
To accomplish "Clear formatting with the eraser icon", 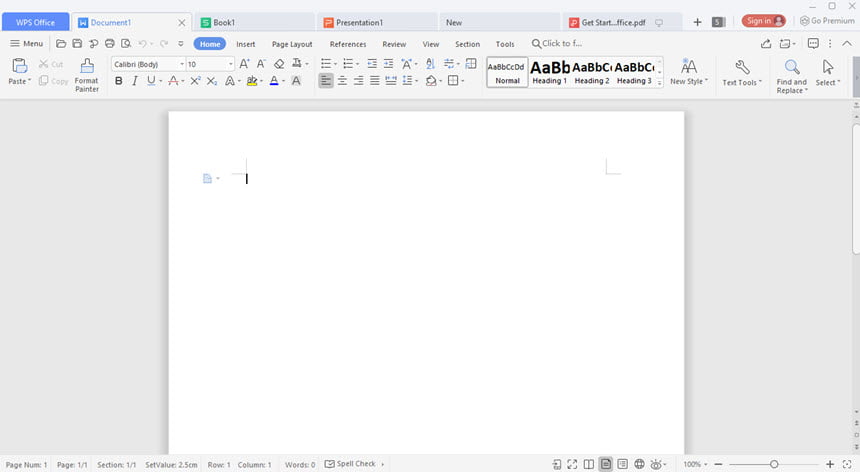I will (279, 64).
